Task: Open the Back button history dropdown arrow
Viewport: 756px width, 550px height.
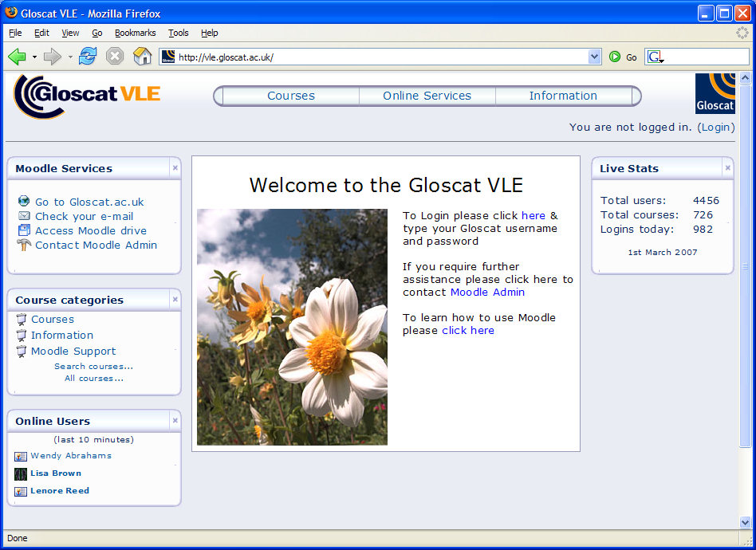Action: point(34,57)
